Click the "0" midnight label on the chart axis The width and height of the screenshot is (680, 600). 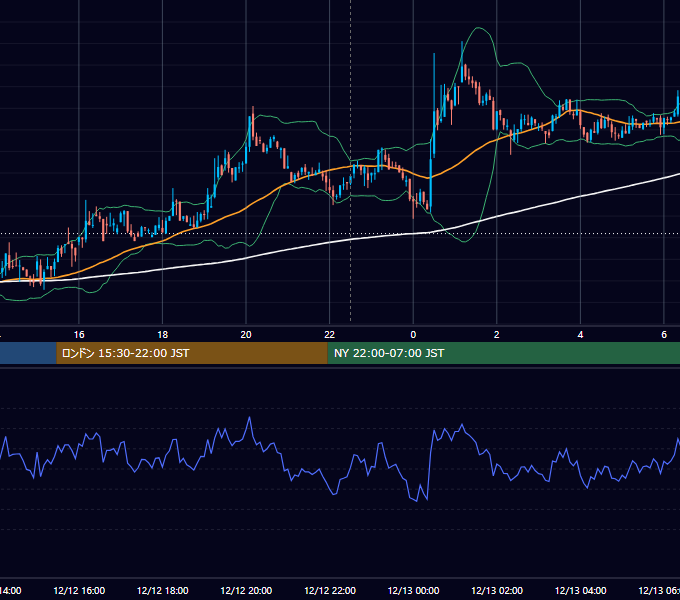(413, 335)
